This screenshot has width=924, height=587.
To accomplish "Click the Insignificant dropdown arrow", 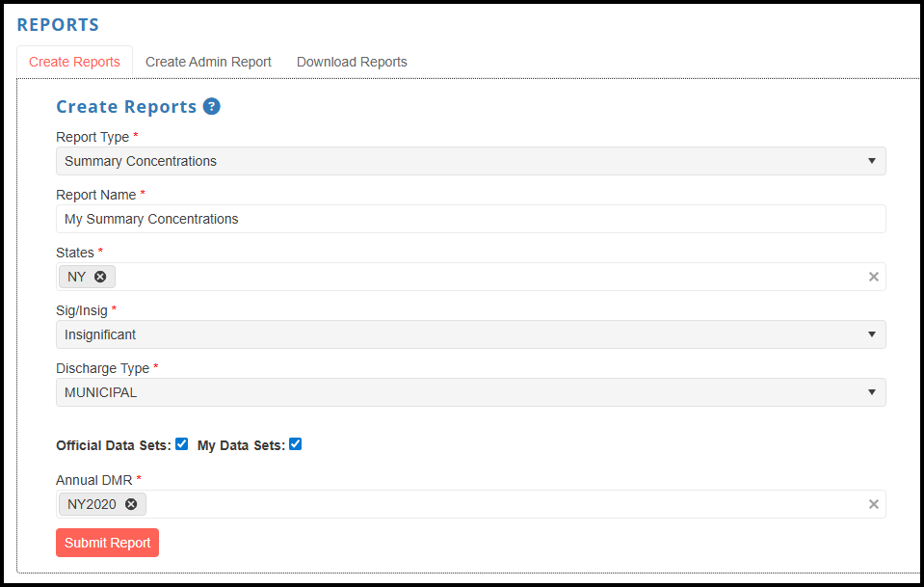I will 872,334.
